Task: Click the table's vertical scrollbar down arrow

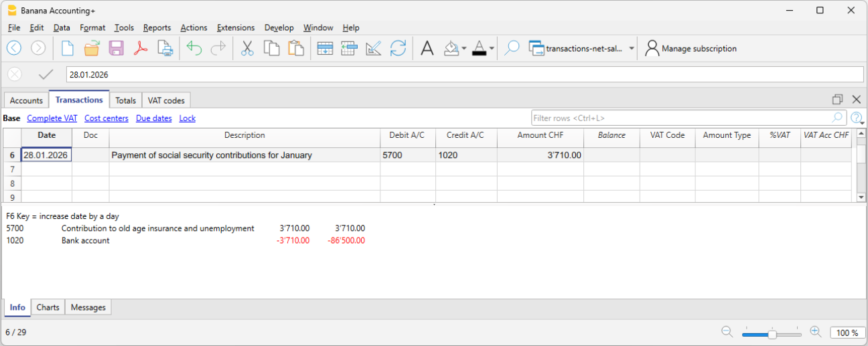Action: (x=862, y=197)
